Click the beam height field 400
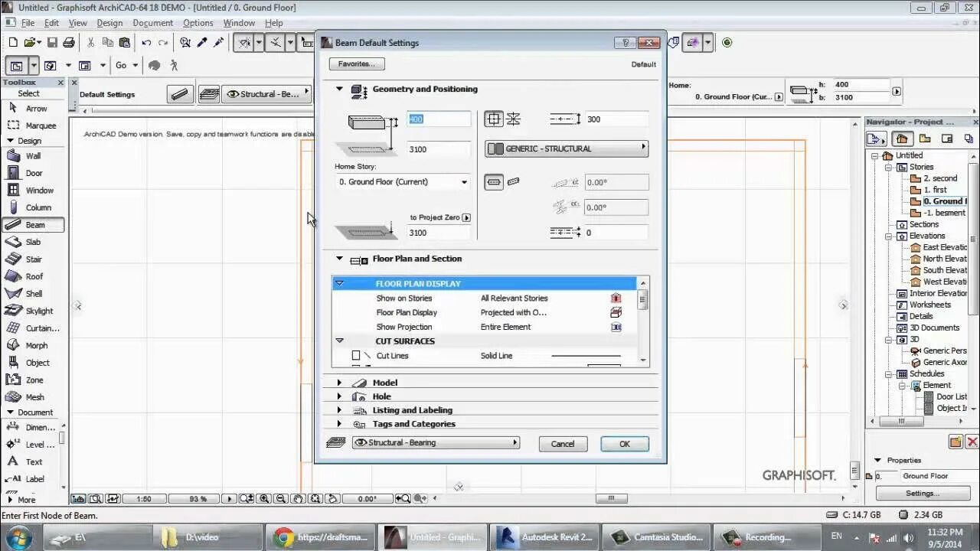The width and height of the screenshot is (980, 551). click(x=438, y=119)
